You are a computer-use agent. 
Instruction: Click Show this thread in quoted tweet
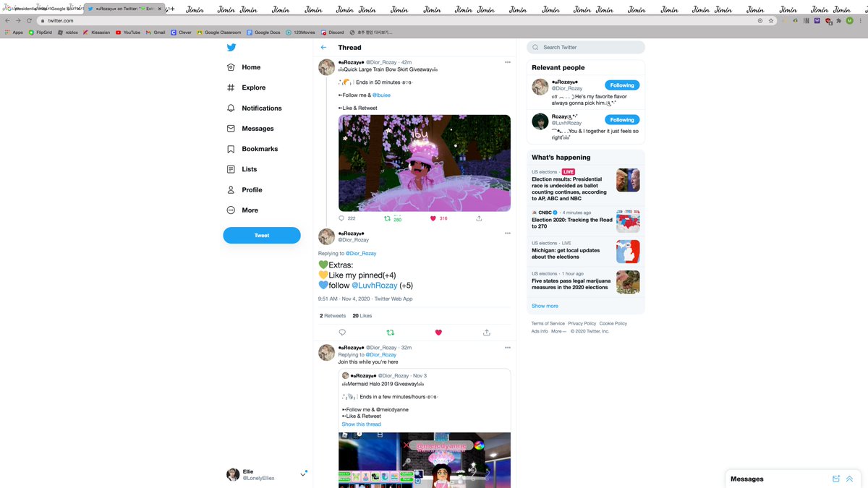click(x=361, y=424)
